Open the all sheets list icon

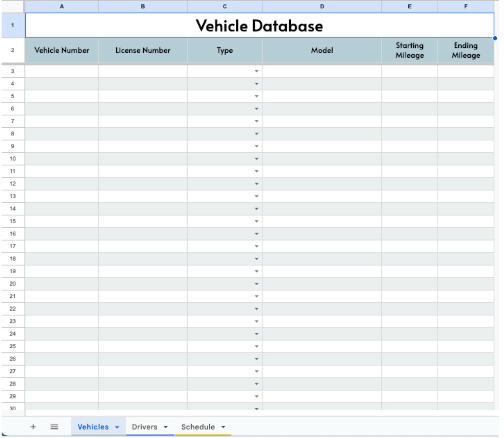54,427
